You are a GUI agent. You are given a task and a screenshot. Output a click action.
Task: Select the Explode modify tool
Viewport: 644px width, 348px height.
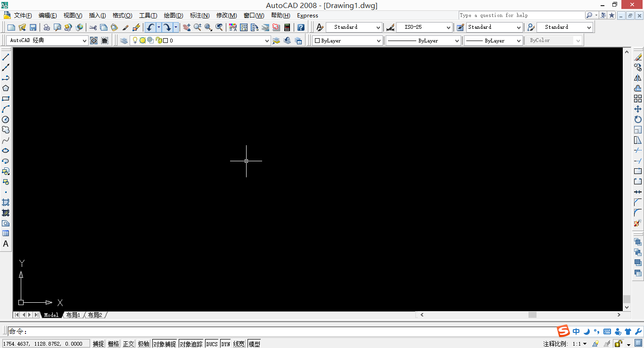[638, 223]
